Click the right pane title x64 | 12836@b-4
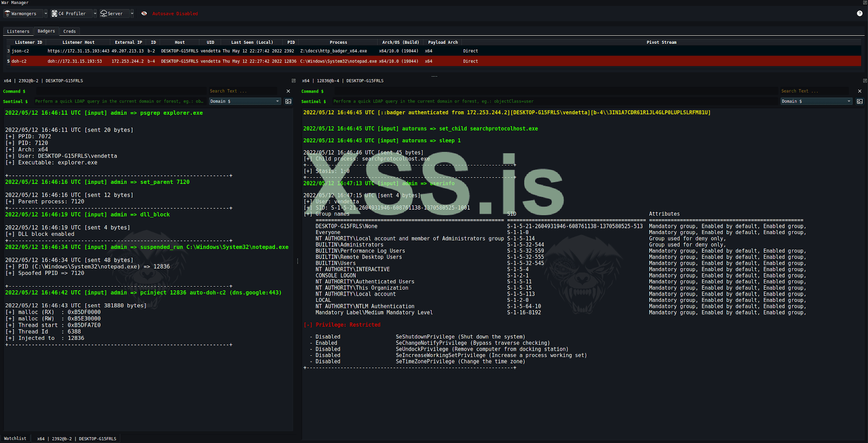The height and width of the screenshot is (443, 868). pos(342,81)
